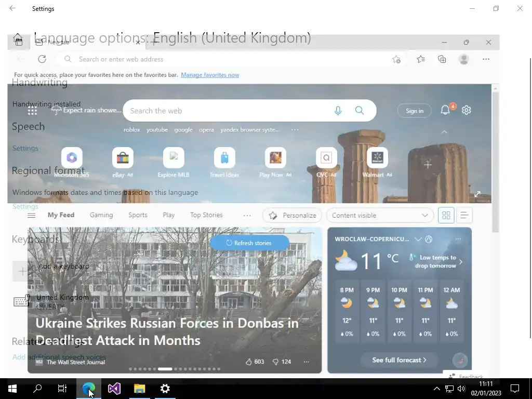Screen dimensions: 532x399
Task: Select the Top Stories tab
Action: point(206,215)
